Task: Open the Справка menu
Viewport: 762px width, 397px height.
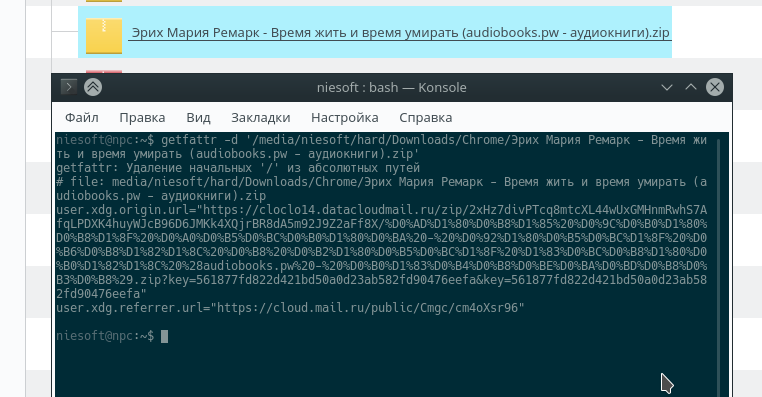Action: (426, 118)
